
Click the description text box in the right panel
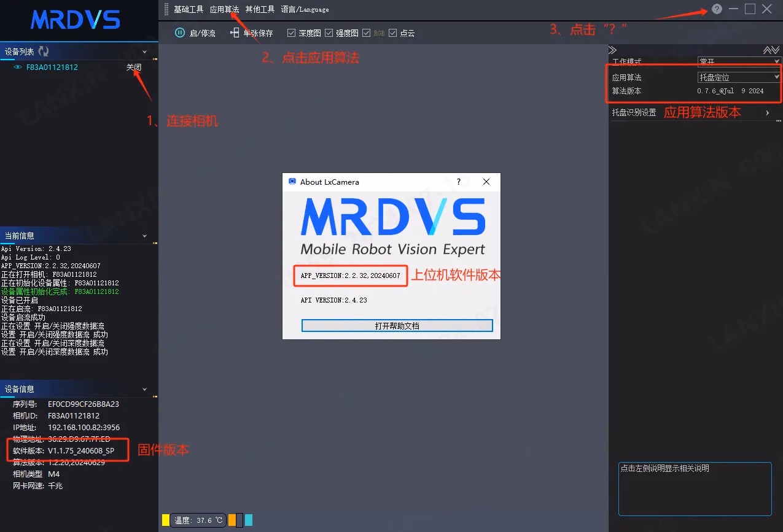click(x=695, y=489)
